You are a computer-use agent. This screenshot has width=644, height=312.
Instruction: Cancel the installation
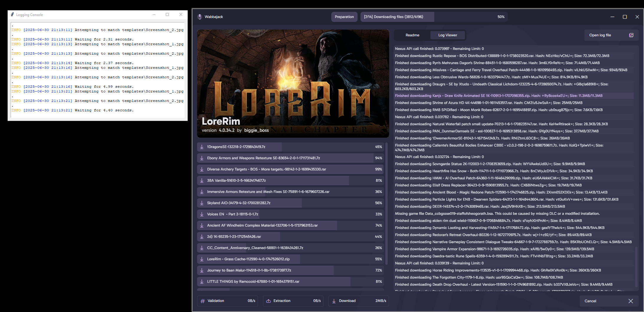(x=609, y=301)
